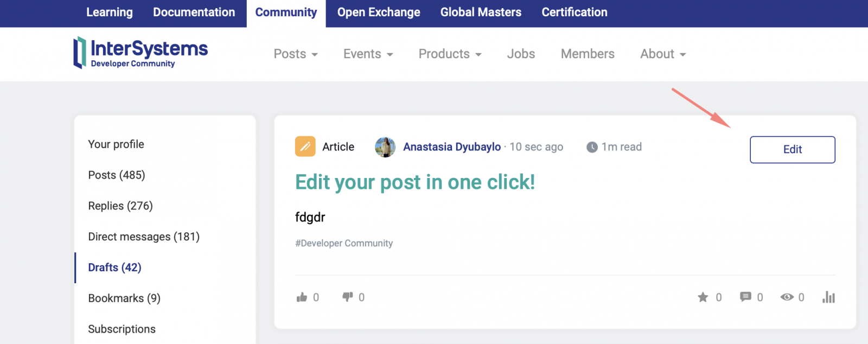
Task: Open the post title 'Edit your post in one click!'
Action: 415,182
